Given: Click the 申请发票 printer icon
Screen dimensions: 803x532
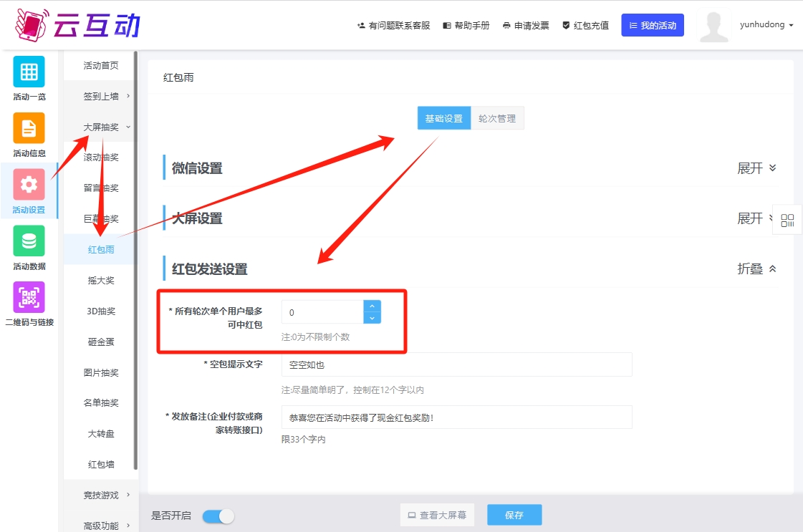Looking at the screenshot, I should click(x=506, y=24).
